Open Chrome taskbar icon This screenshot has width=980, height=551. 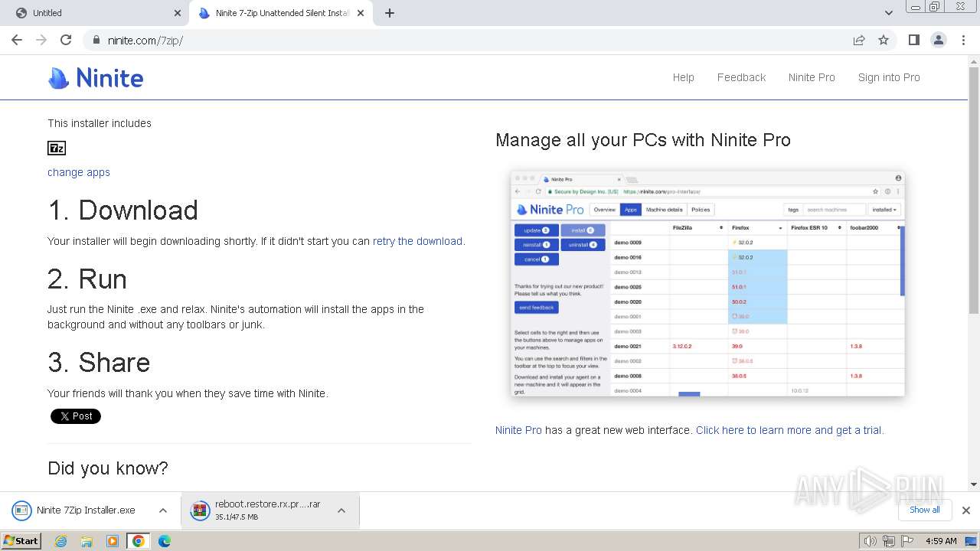tap(139, 541)
